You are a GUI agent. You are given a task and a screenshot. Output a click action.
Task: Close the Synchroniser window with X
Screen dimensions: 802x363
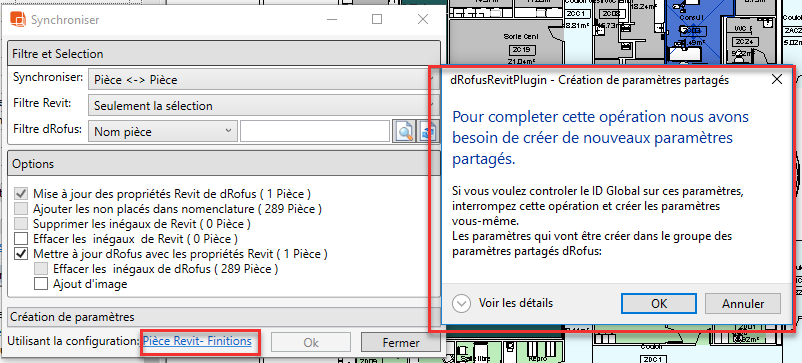pyautogui.click(x=422, y=19)
